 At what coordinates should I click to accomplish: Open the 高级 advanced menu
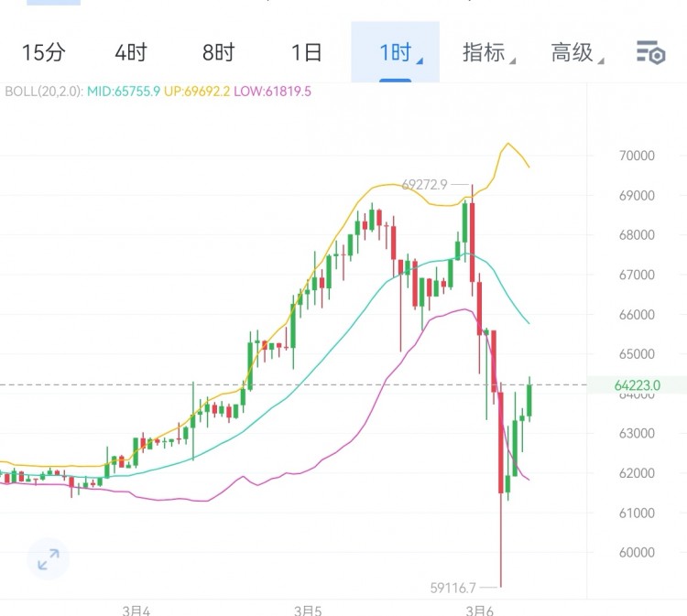[x=577, y=52]
